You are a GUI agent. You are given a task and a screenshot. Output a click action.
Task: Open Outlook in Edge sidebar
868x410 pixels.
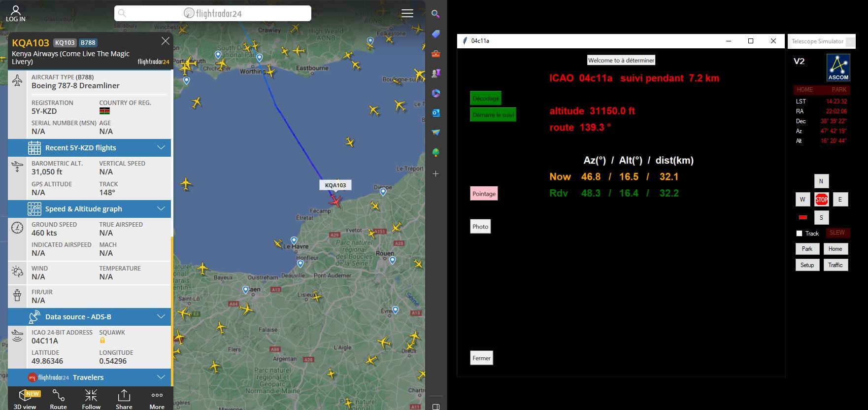coord(435,112)
